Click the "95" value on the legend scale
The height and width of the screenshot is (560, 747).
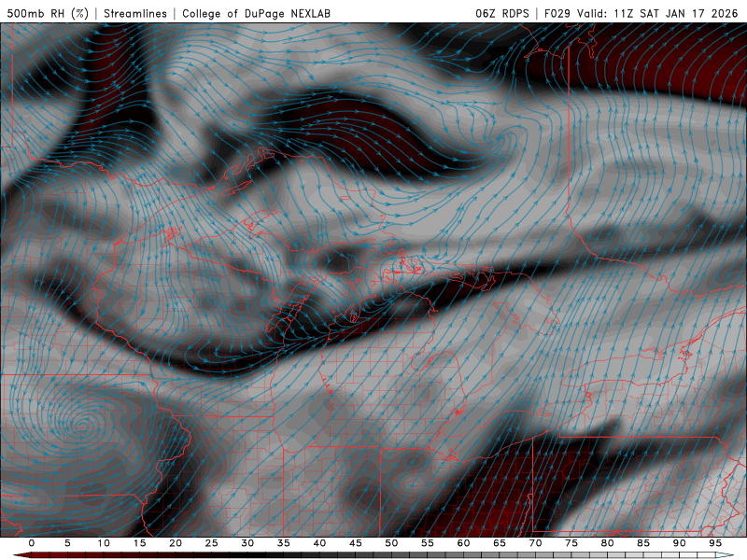pos(715,543)
